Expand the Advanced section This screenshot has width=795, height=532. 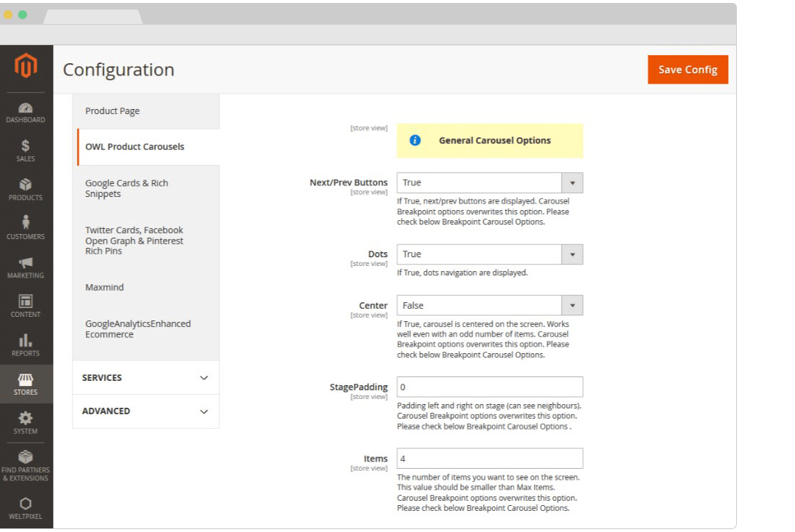[x=145, y=411]
